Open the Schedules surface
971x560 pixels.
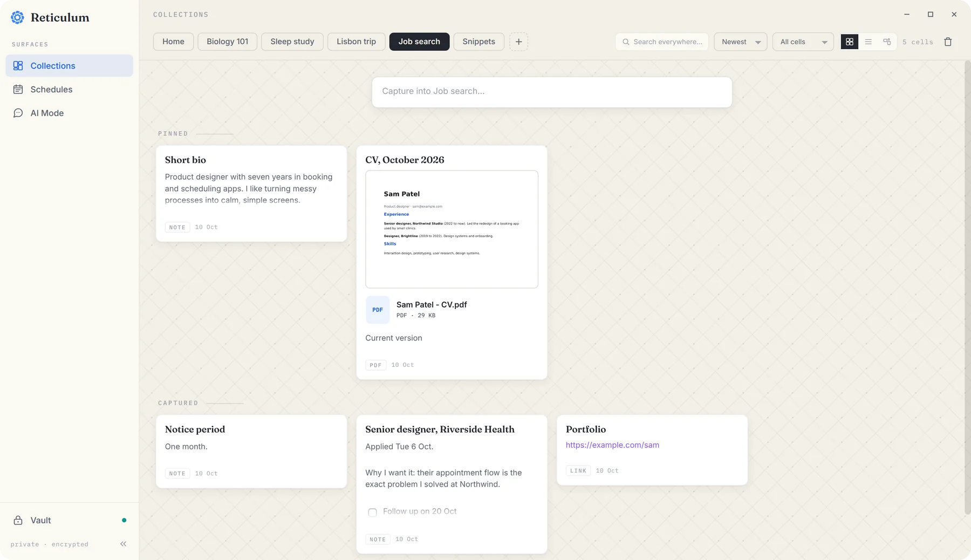click(x=69, y=90)
